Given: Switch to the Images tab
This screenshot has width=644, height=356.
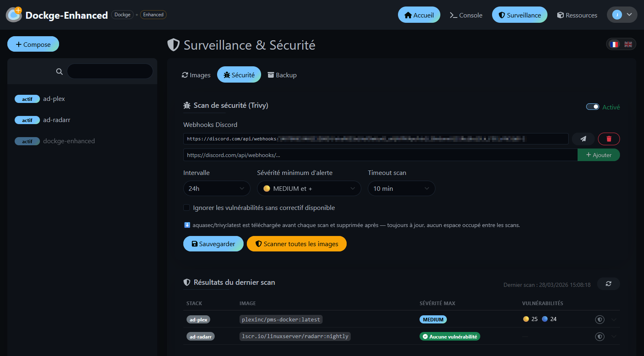Looking at the screenshot, I should 196,75.
